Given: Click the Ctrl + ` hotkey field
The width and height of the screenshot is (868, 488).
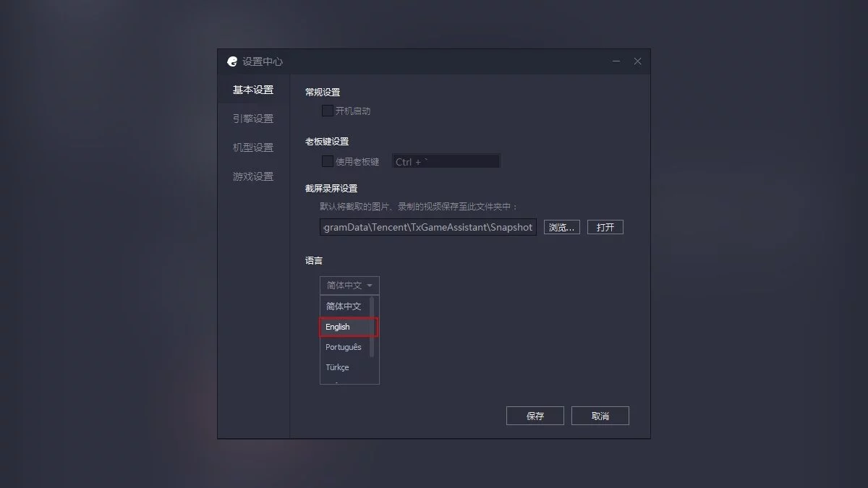Looking at the screenshot, I should tap(446, 161).
